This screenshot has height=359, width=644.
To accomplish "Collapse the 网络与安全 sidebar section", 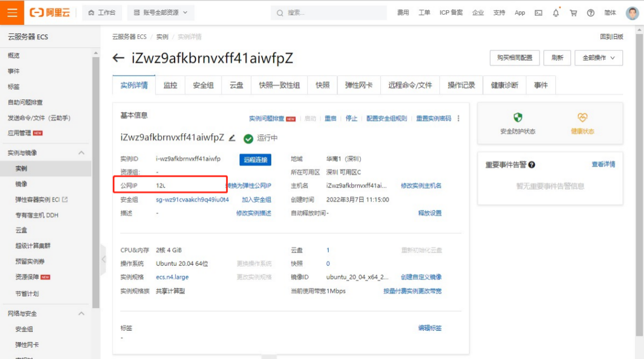I will tap(81, 313).
